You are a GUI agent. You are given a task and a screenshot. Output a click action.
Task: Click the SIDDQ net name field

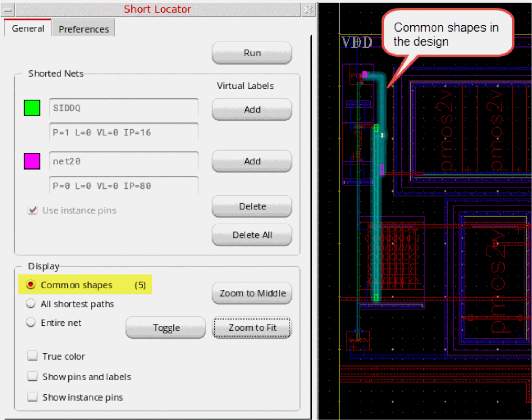[123, 107]
